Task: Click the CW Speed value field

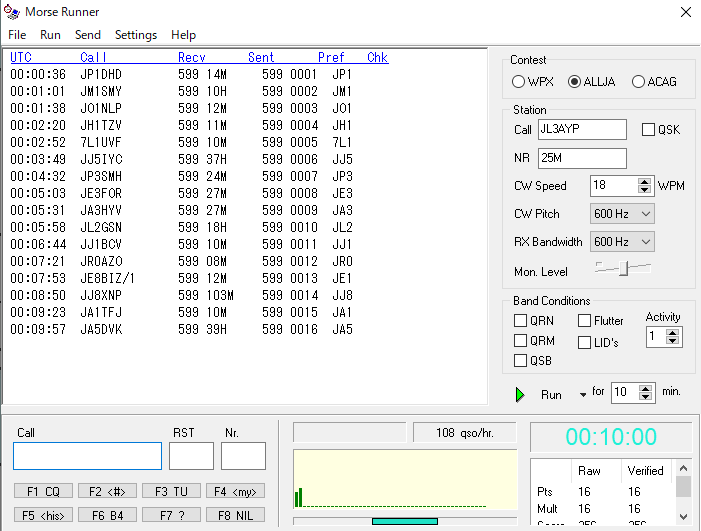Action: pos(614,185)
